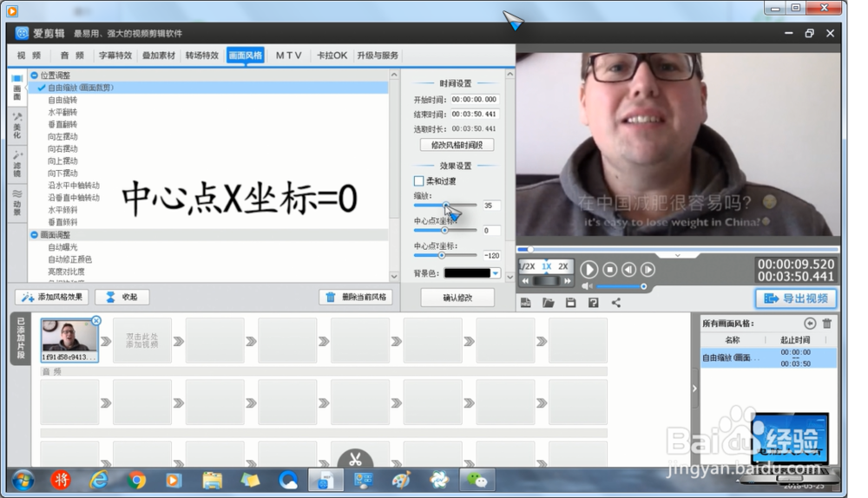Image resolution: width=868 pixels, height=498 pixels.
Task: Step back one frame in preview
Action: (x=628, y=270)
